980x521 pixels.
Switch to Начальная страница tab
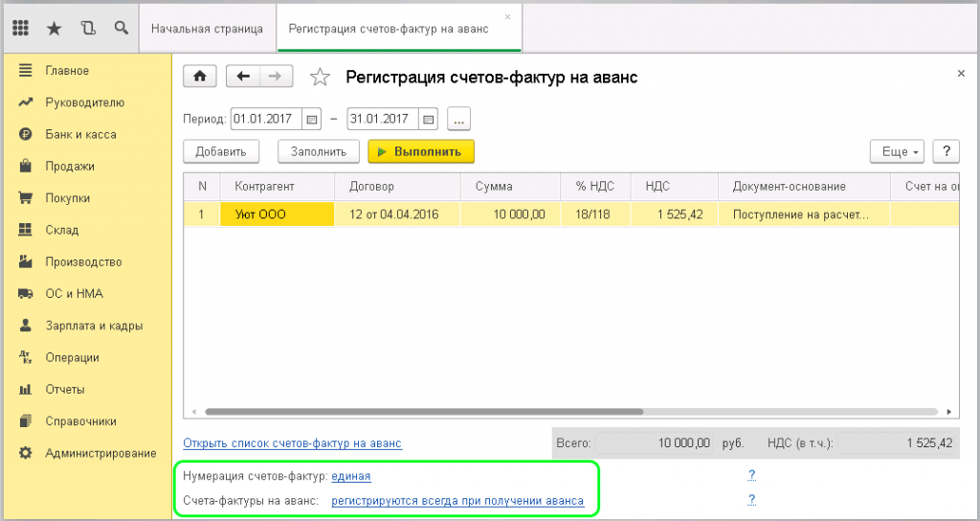207,29
